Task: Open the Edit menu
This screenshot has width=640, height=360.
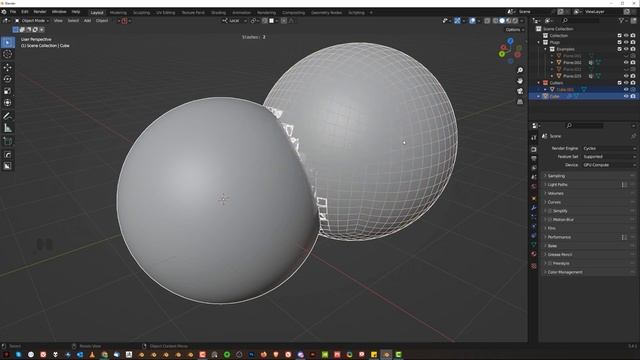Action: [24, 12]
